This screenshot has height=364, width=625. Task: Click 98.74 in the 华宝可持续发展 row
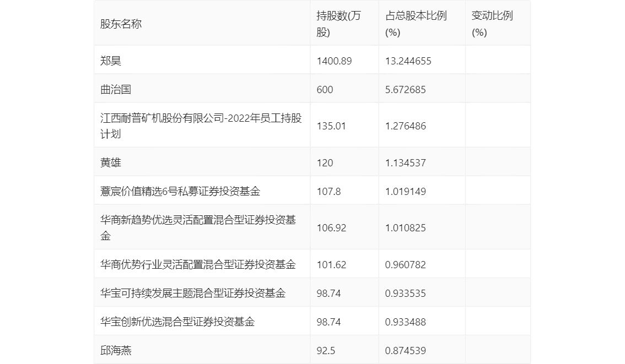[x=329, y=294]
